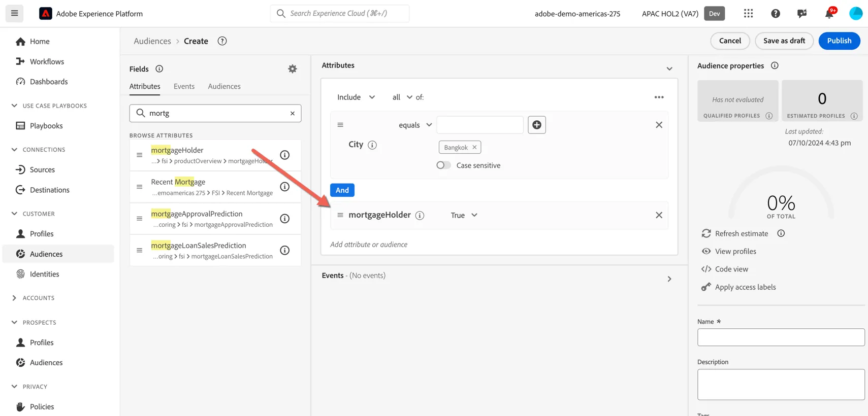Screen dimensions: 868x416
Task: Expand the Accounts sidebar group
Action: [14, 298]
